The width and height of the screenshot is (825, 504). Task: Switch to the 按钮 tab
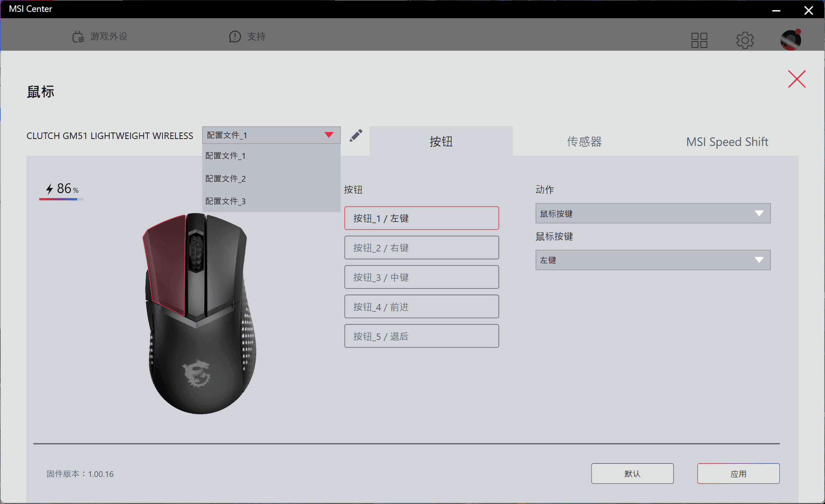(x=441, y=141)
